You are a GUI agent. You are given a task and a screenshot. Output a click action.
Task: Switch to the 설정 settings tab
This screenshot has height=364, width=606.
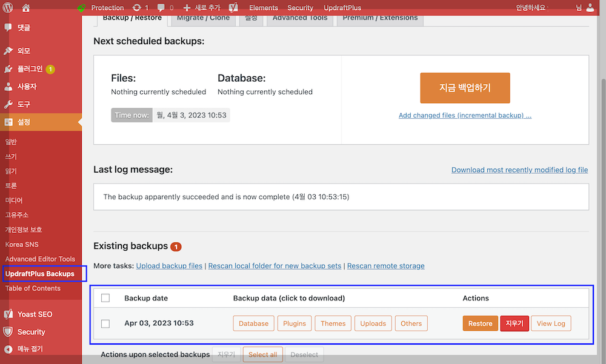tap(251, 19)
